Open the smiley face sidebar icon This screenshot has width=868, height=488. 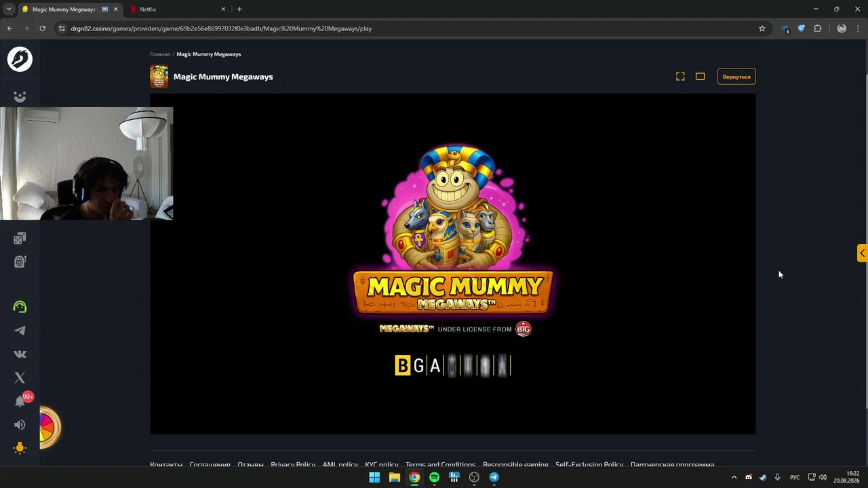coord(20,97)
